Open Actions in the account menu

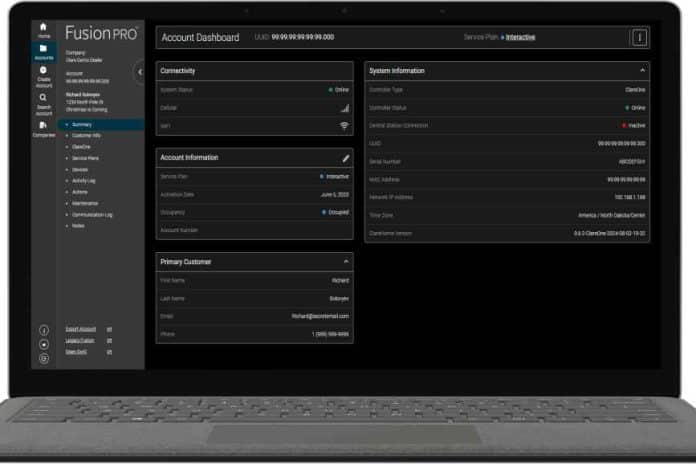point(80,192)
